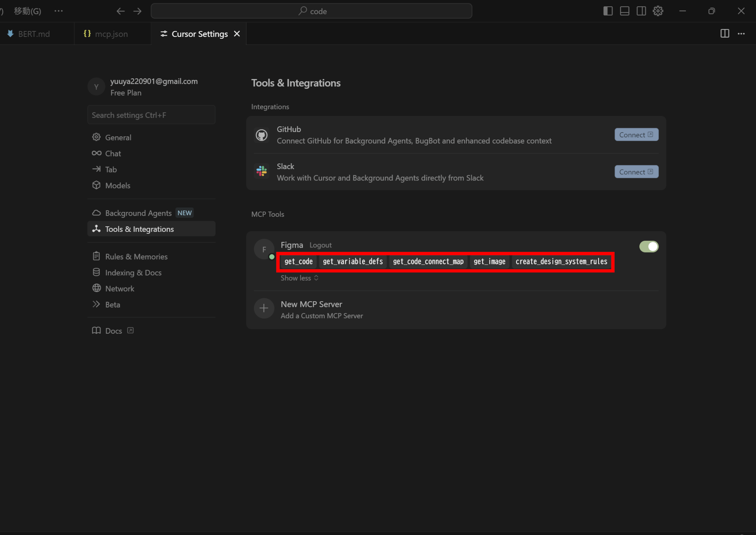The width and height of the screenshot is (756, 535).
Task: Click the plus icon for New MCP Server
Action: (264, 308)
